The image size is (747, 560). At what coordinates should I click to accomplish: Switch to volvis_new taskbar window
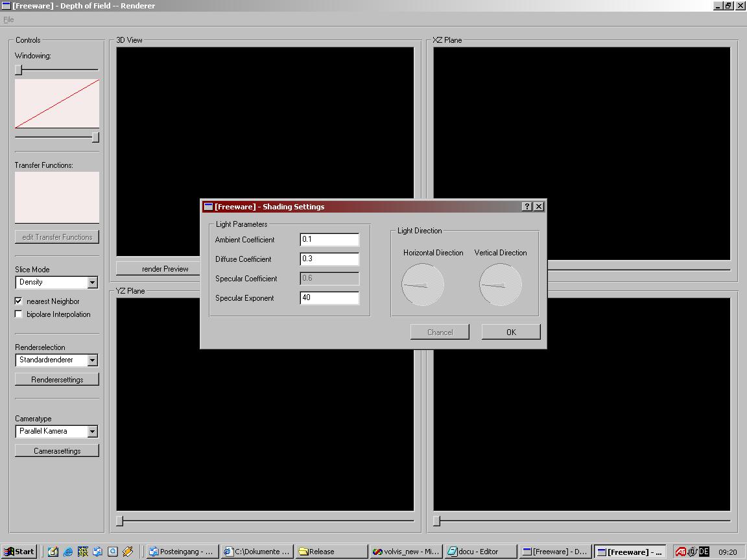(x=405, y=552)
